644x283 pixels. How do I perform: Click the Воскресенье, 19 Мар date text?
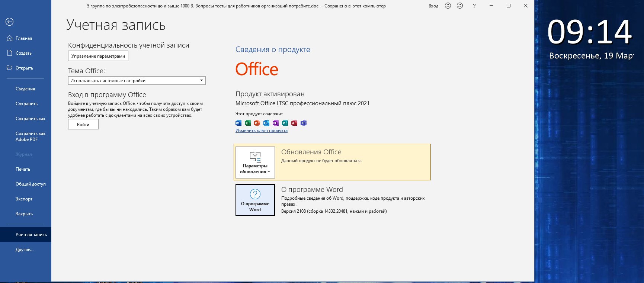coord(591,56)
